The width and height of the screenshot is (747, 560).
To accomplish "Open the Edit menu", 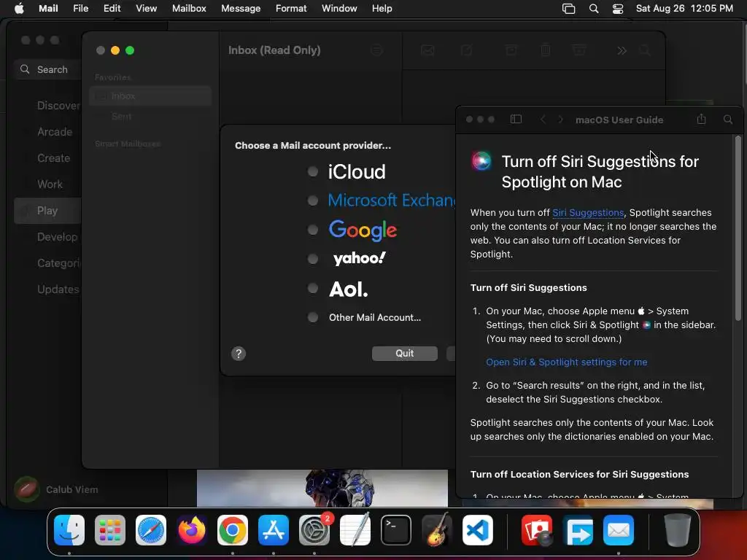I will tap(112, 9).
